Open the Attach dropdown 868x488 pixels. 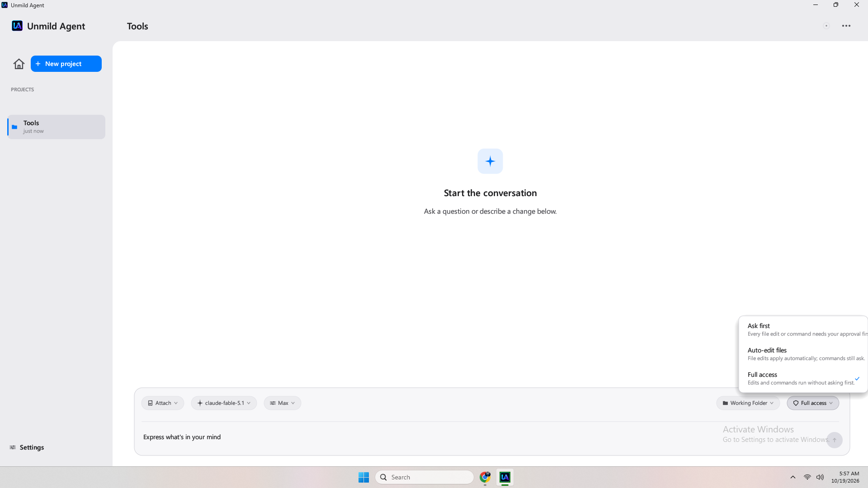point(163,403)
